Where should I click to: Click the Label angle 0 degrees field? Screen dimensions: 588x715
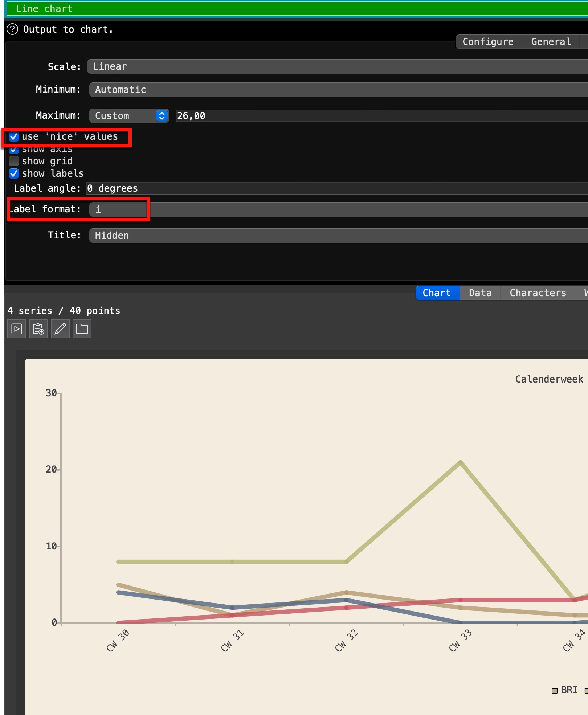click(x=338, y=188)
